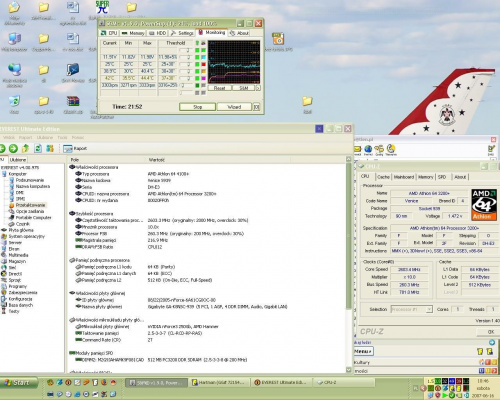Screen dimensions: 500x400
Task: Click the Raport toolbar button in EVEREST
Action: pyautogui.click(x=75, y=148)
